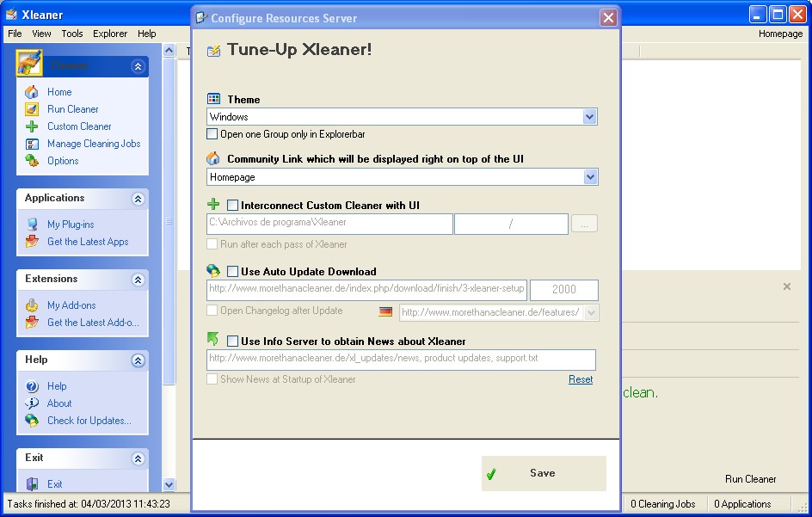This screenshot has height=517, width=812.
Task: Click the Cleaner broom icon in sidebar header
Action: click(x=29, y=63)
